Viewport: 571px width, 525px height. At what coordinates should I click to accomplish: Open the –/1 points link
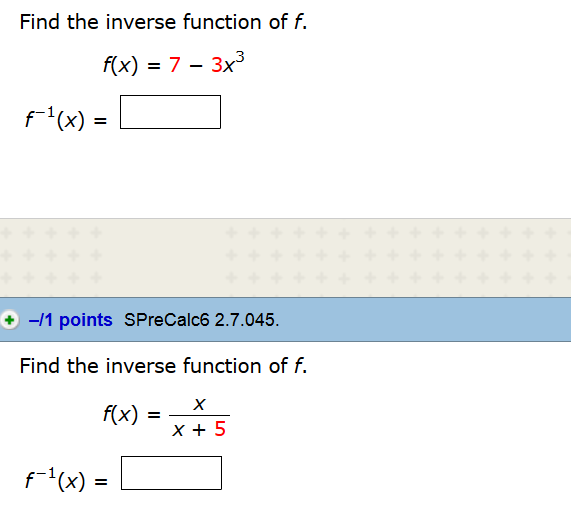pos(71,320)
